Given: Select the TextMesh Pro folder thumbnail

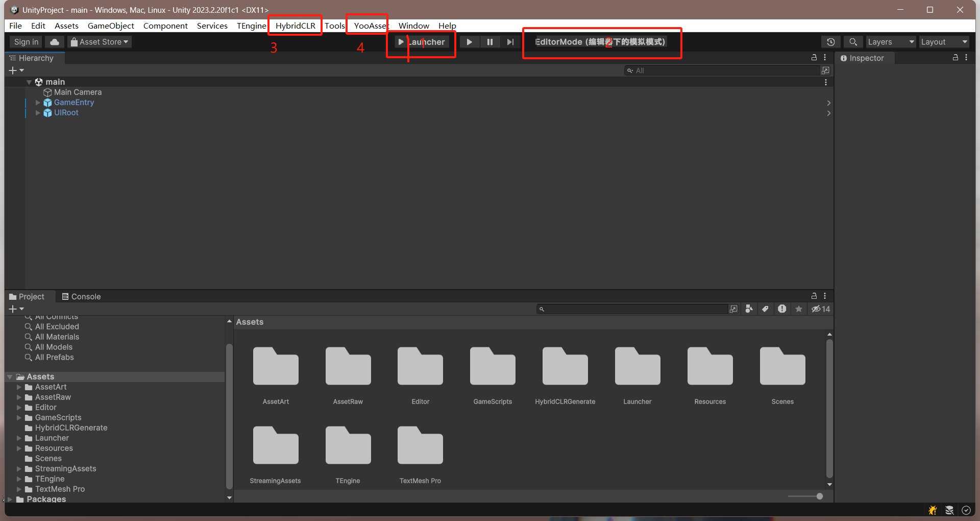Looking at the screenshot, I should [420, 445].
